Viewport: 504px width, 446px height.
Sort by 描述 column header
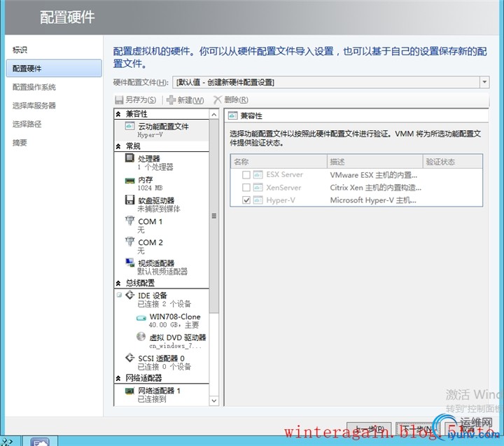pos(374,162)
